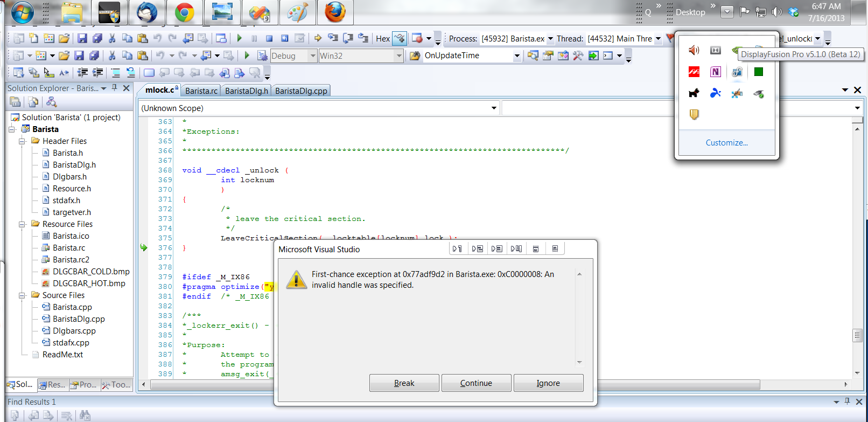
Task: Toggle the highlighted button next to Hex
Action: [x=400, y=38]
